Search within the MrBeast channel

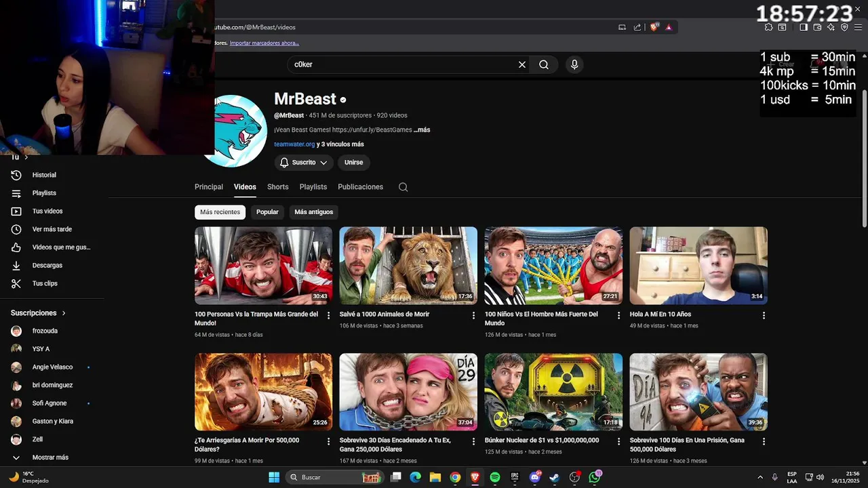coord(403,187)
